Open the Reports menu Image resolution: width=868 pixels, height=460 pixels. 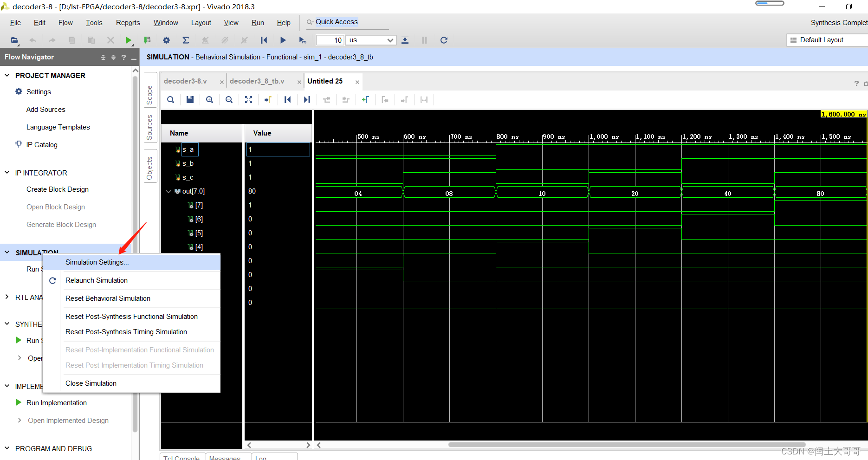point(128,23)
